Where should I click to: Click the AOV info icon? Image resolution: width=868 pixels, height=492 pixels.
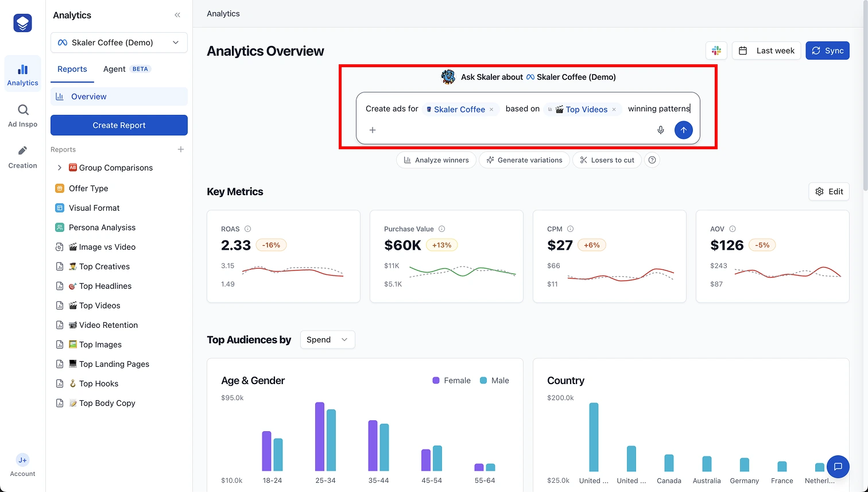point(733,229)
